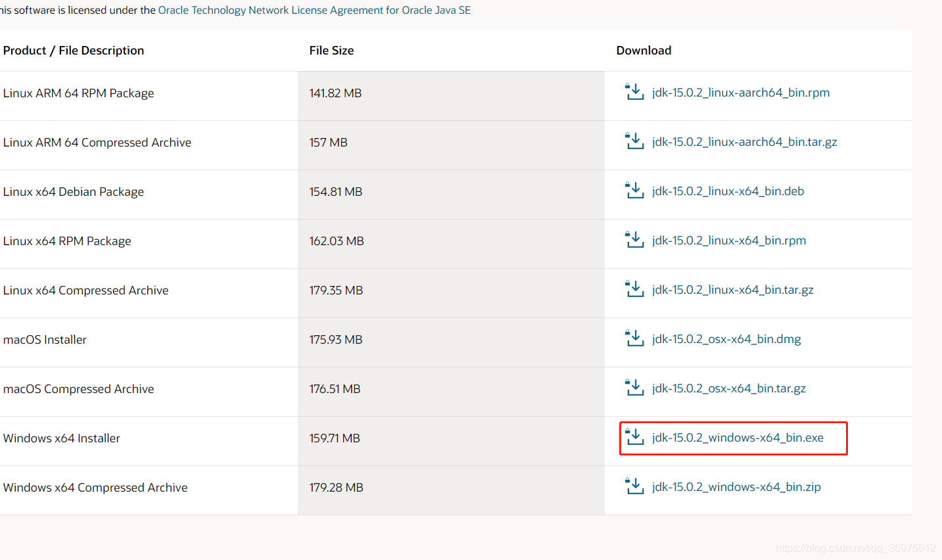Screen dimensions: 942x560
Task: Open Oracle Technology Network License Agreement link
Action: point(314,11)
